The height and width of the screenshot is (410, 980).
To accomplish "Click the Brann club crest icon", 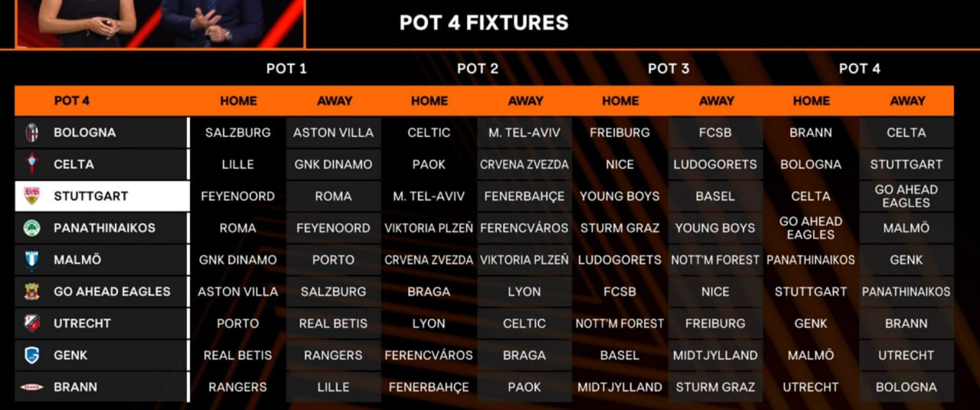I will click(32, 387).
